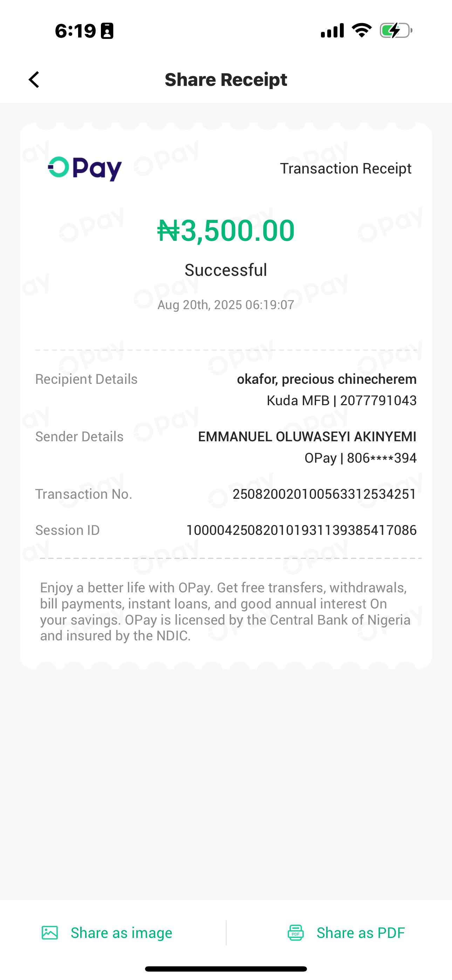Tap the Wi-Fi status icon
Image resolution: width=452 pixels, height=980 pixels.
pos(362,30)
